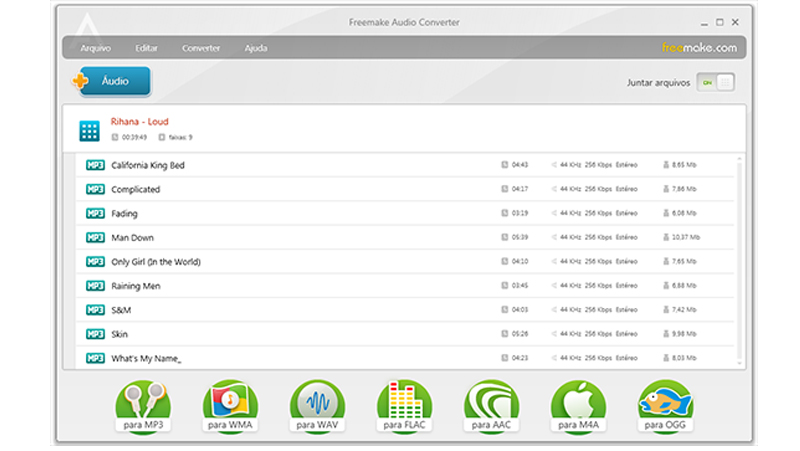Convert to WMA using the para WMA icon
The image size is (800, 451).
coord(230,407)
